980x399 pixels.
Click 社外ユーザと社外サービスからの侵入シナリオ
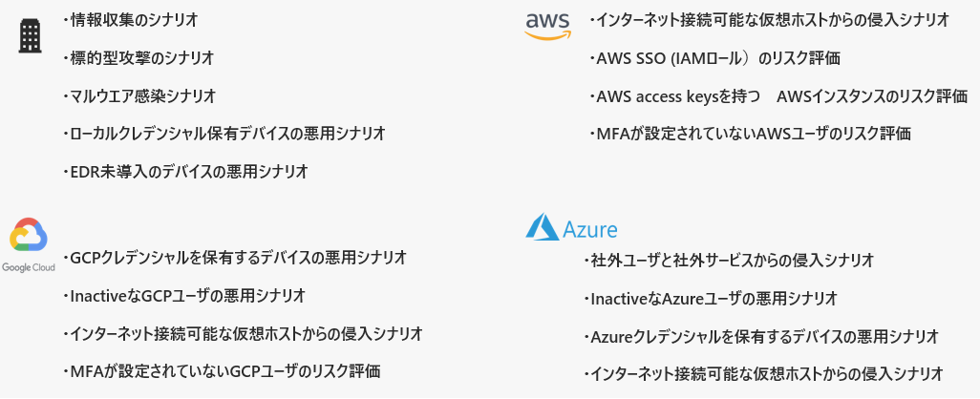tap(732, 261)
